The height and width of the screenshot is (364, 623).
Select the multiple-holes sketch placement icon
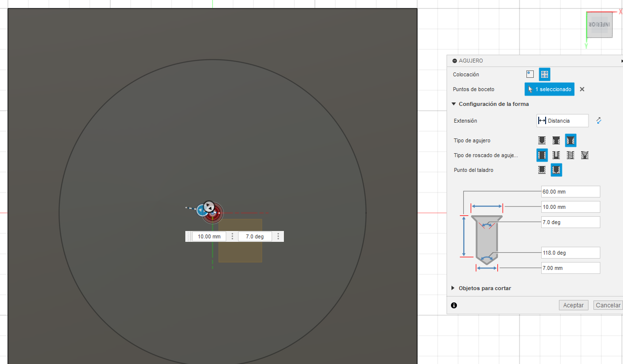544,74
